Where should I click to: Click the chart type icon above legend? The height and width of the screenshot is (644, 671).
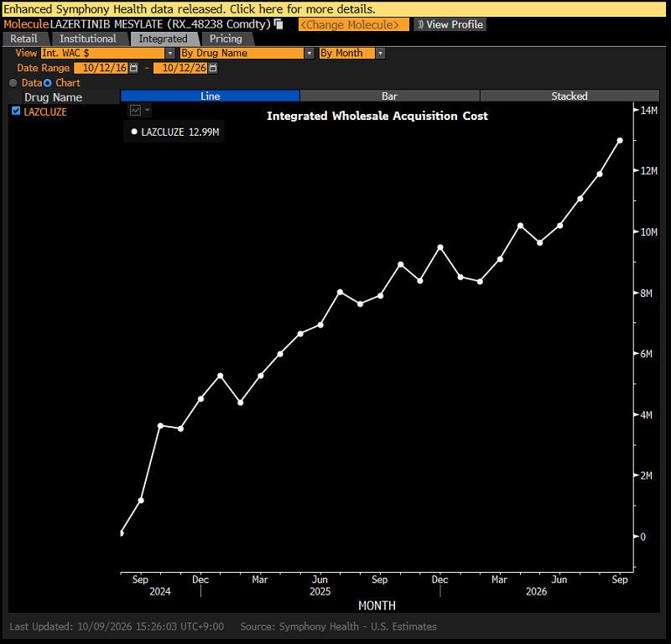pyautogui.click(x=135, y=111)
